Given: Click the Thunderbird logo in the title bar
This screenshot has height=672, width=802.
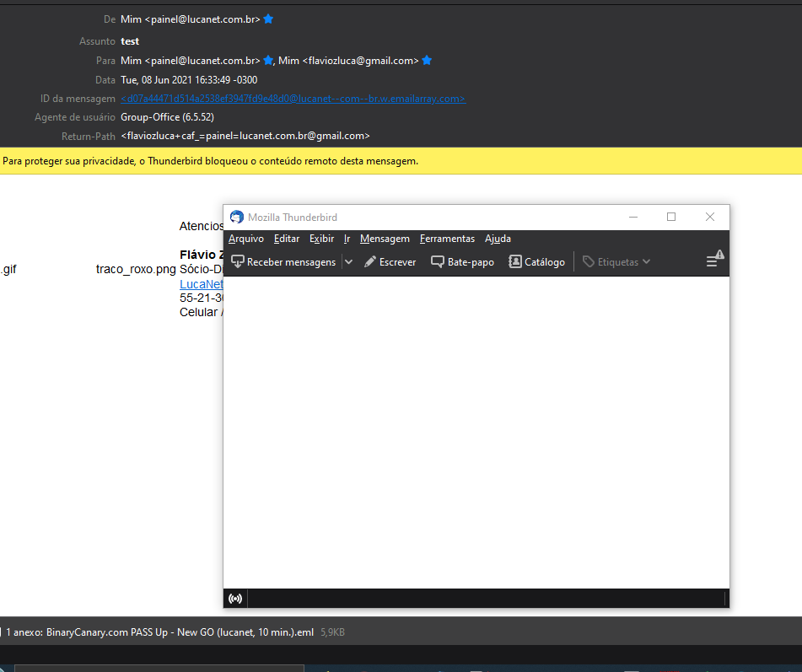Looking at the screenshot, I should [x=236, y=217].
